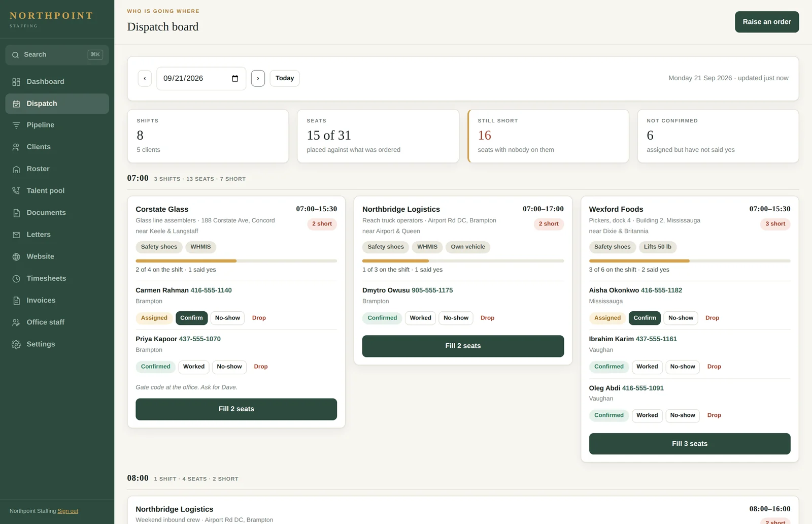Click the Corstate Glass shift fill progress bar
The image size is (812, 524).
pos(236,261)
